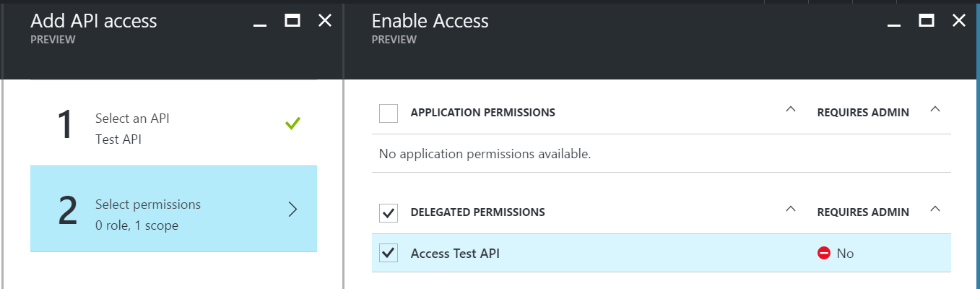Open step 2 Select permissions
The width and height of the screenshot is (980, 289).
click(x=173, y=209)
